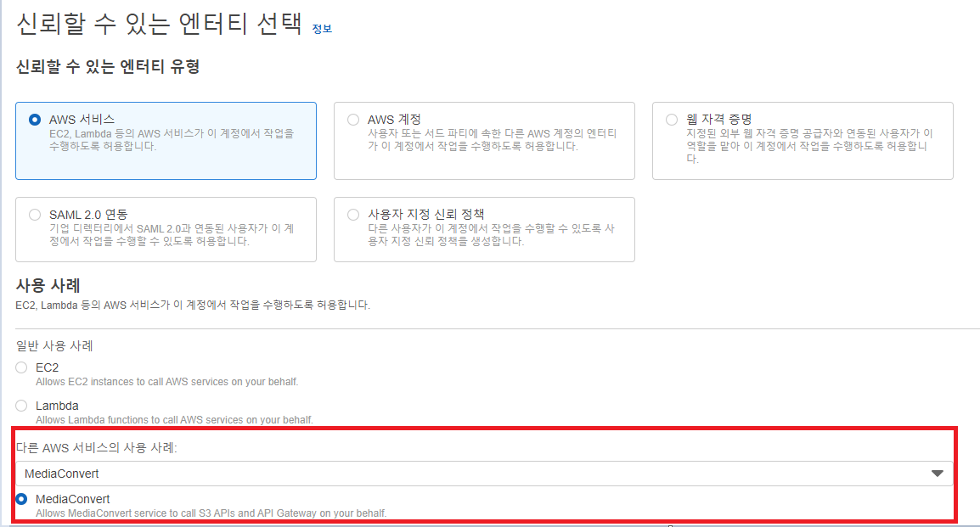Click the 웹 자격 증명 card description text
This screenshot has height=527, width=980.
[x=809, y=146]
